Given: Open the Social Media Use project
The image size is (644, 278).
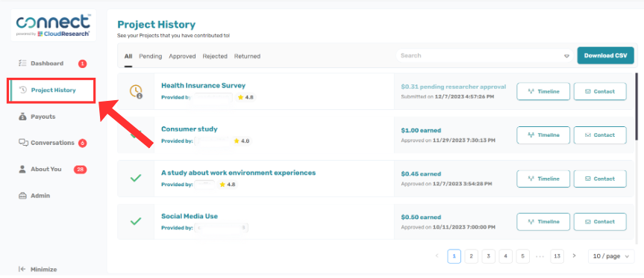Looking at the screenshot, I should [190, 216].
